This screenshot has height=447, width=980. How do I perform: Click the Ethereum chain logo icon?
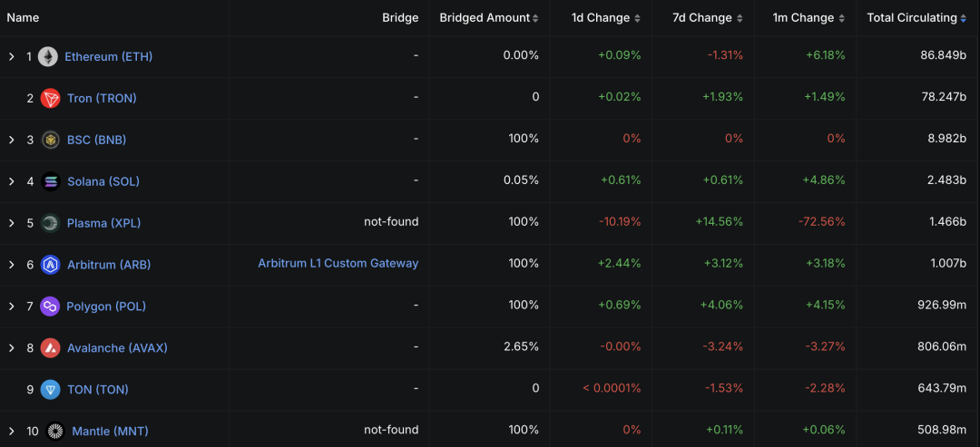coord(48,56)
